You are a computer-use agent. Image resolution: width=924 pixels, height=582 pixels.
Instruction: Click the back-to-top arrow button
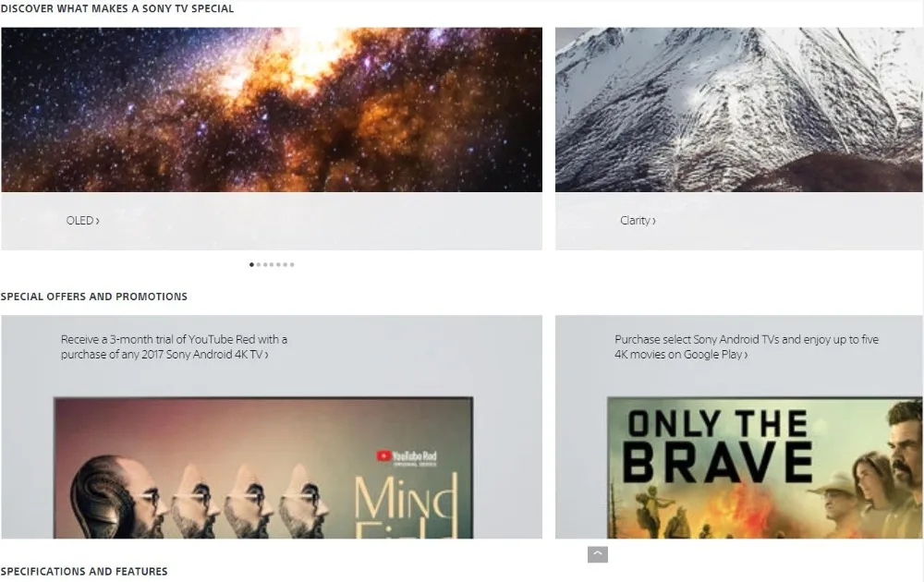[598, 554]
